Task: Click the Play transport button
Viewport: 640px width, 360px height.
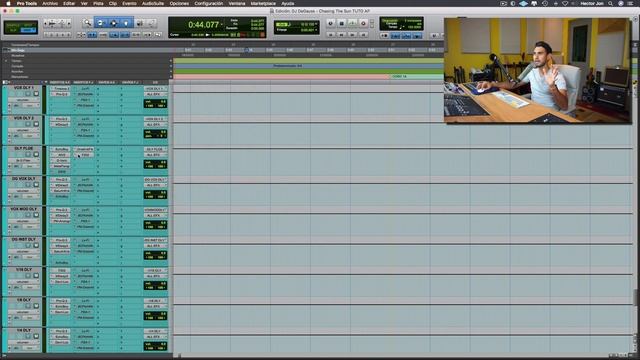Action: (353, 23)
